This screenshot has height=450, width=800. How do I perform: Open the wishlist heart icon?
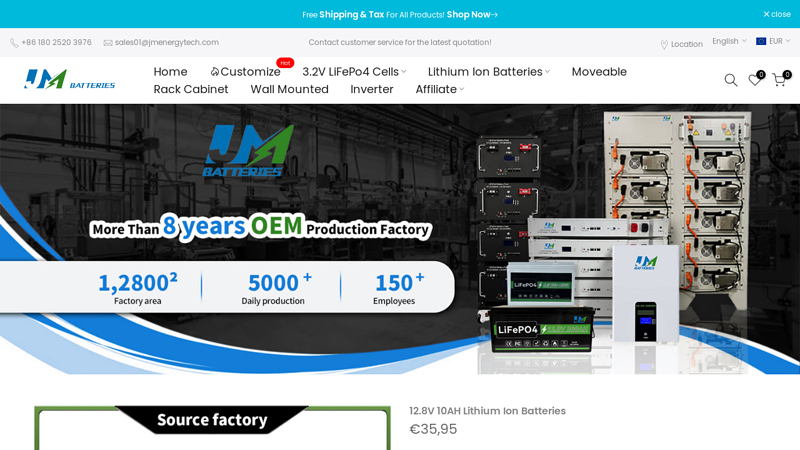coord(755,80)
